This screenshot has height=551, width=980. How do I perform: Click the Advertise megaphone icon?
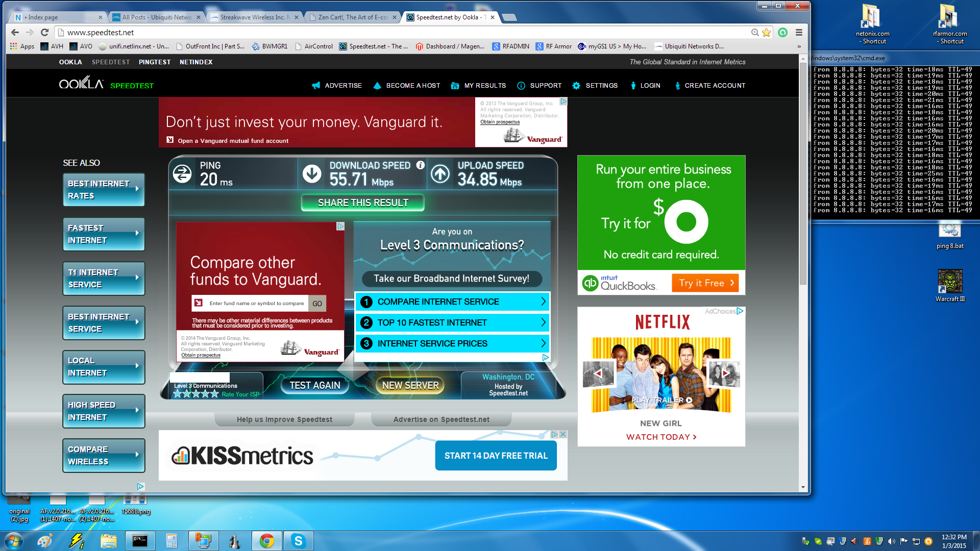[x=316, y=85]
